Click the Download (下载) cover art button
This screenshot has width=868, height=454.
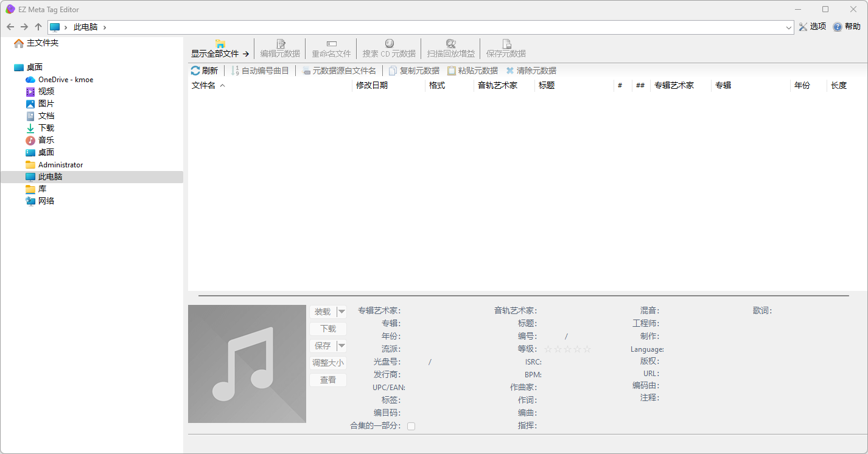point(328,329)
